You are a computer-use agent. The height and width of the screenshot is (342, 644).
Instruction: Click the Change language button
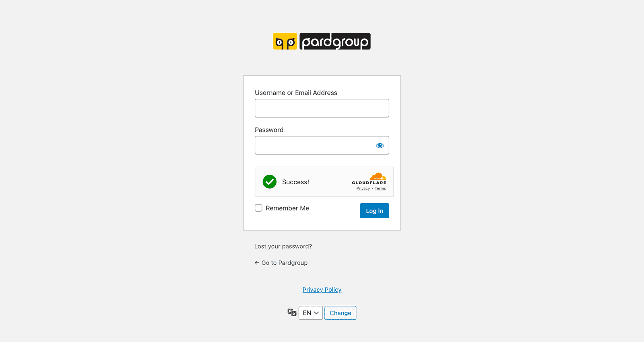pyautogui.click(x=341, y=313)
